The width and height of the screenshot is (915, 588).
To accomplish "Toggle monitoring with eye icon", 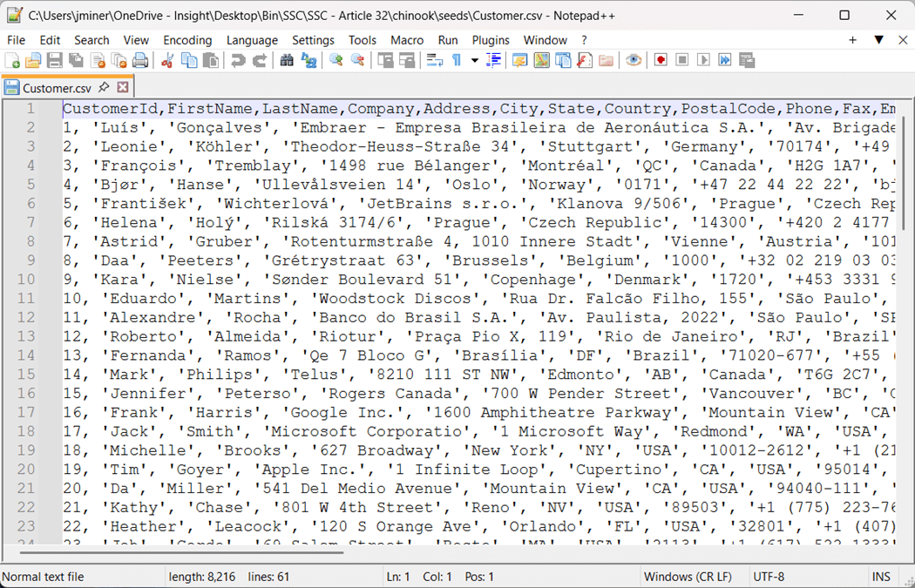I will (x=634, y=60).
